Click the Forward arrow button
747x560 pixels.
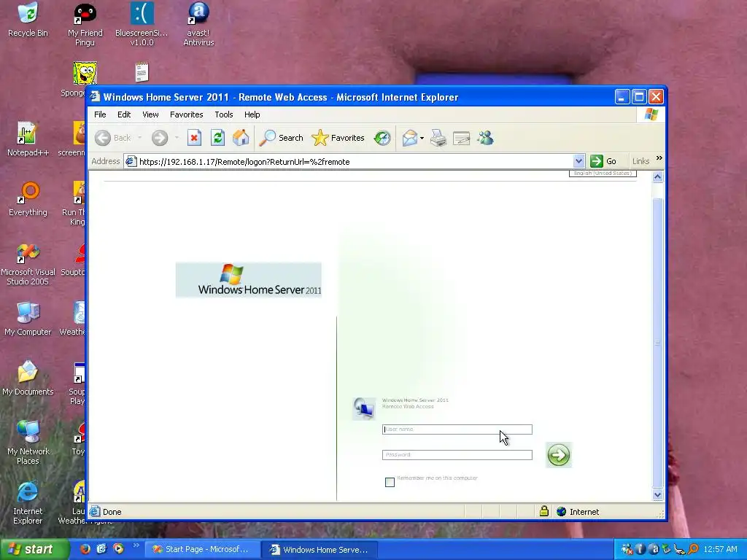[x=160, y=138]
